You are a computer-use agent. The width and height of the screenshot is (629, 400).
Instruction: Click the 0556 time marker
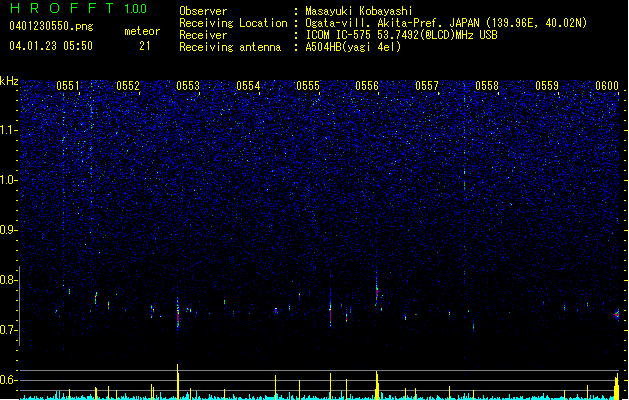tap(367, 86)
